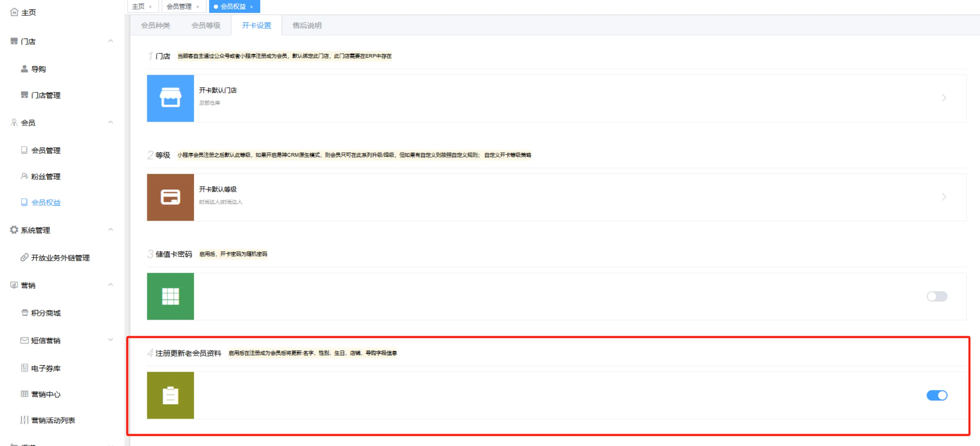Switch to the 会员等级 tab

click(206, 26)
